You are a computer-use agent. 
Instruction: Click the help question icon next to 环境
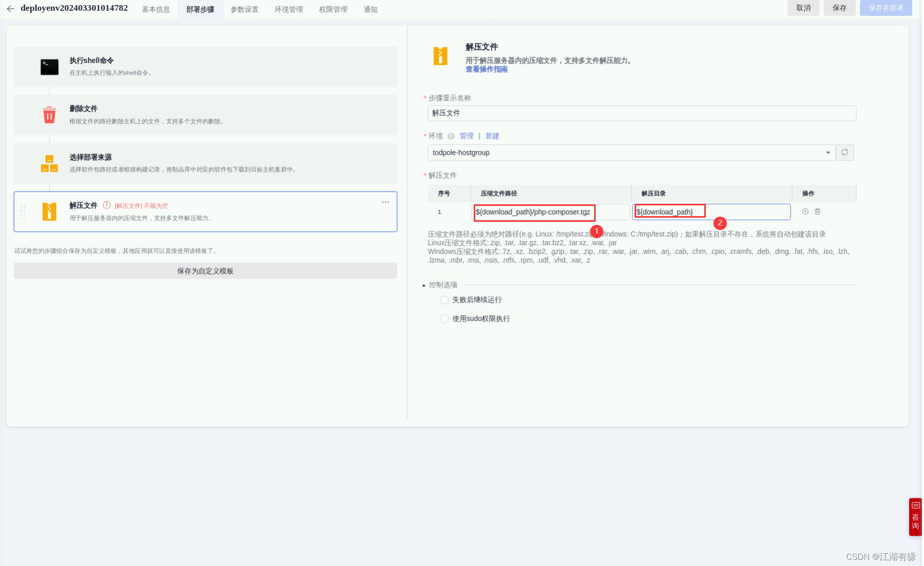pyautogui.click(x=451, y=136)
